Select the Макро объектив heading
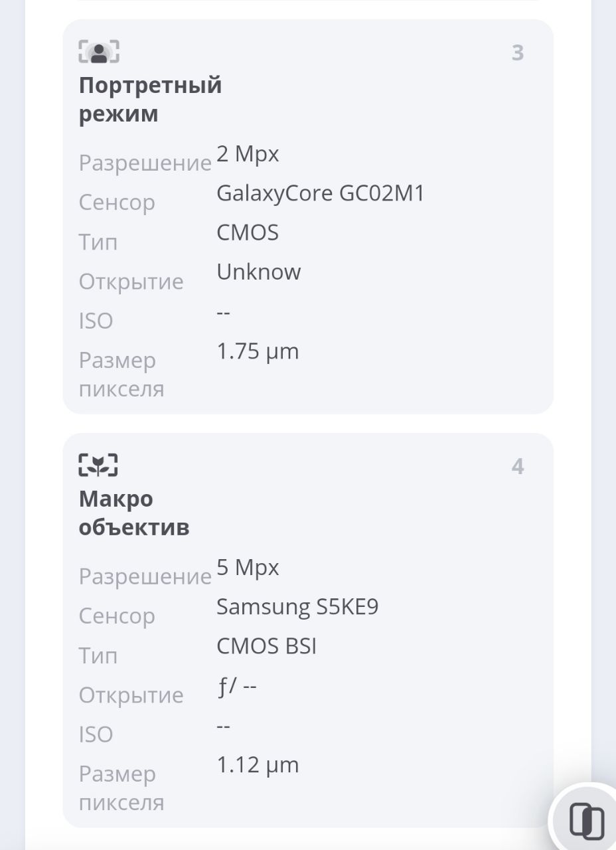 pos(134,513)
